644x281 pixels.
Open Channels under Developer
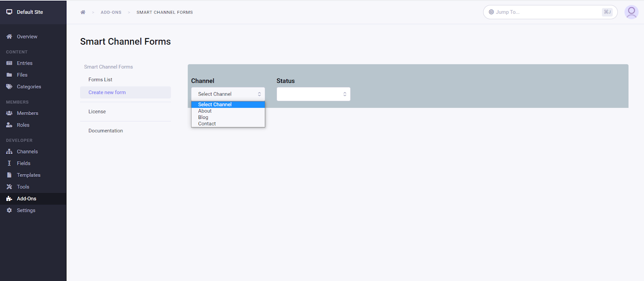coord(27,152)
